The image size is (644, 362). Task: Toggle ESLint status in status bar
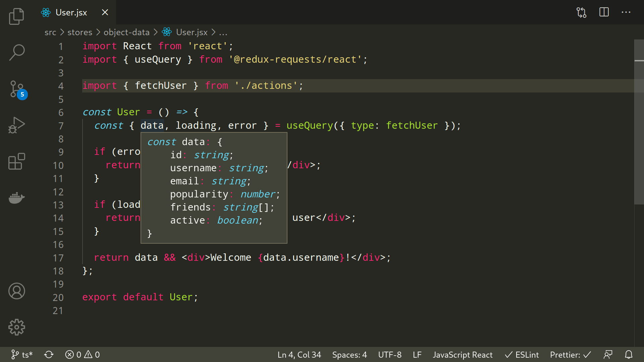click(x=522, y=355)
